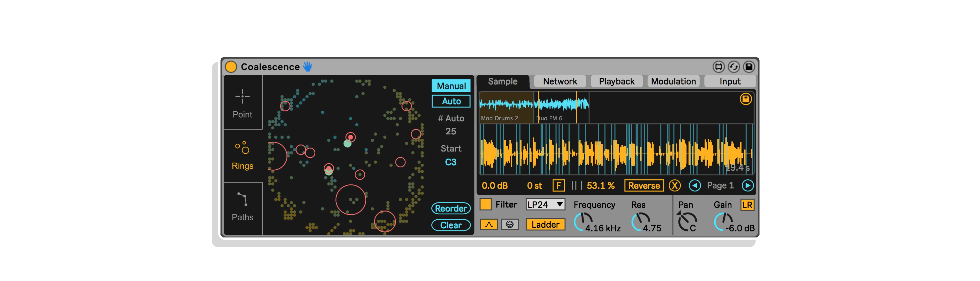Click the # Auto value 25

click(x=451, y=131)
